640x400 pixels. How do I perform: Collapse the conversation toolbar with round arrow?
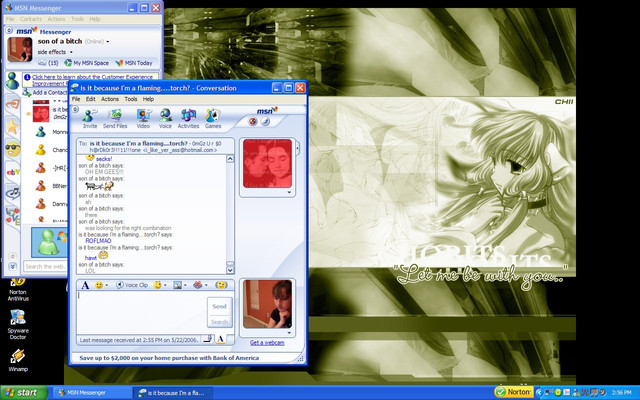click(75, 110)
